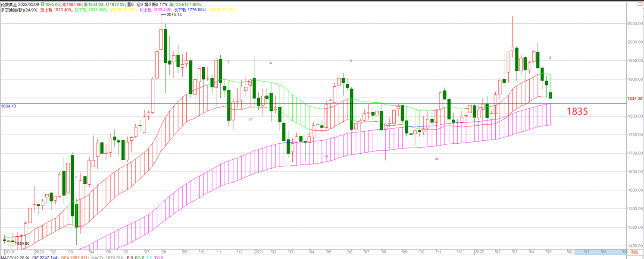Click the red 1847.38 current price tag

(x=635, y=98)
